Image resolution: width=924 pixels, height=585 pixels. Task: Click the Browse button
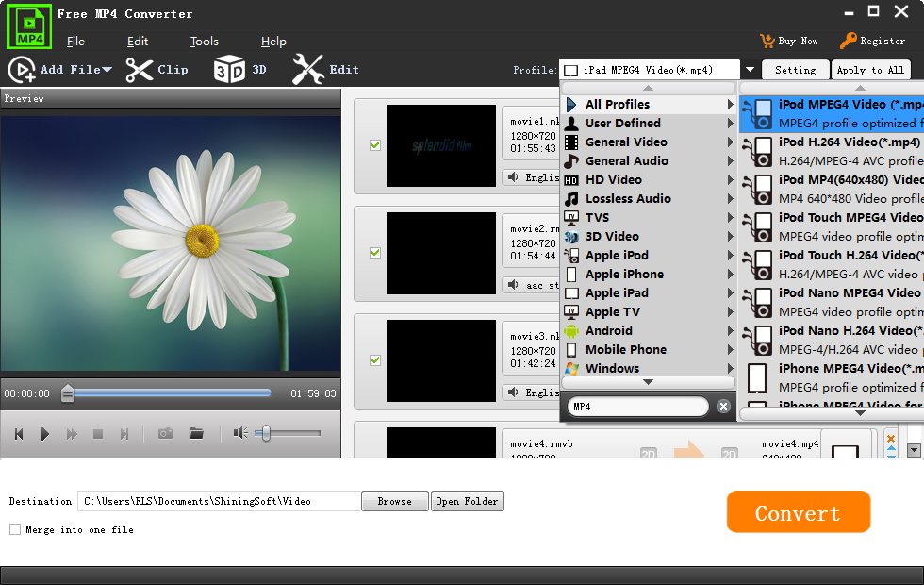pyautogui.click(x=395, y=501)
